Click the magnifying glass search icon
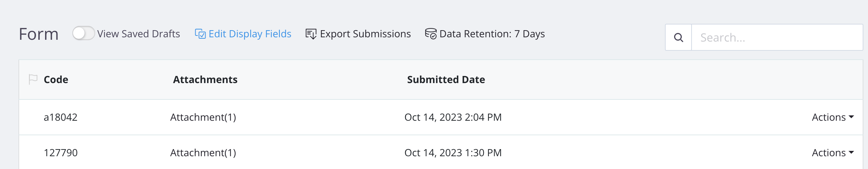 click(678, 38)
